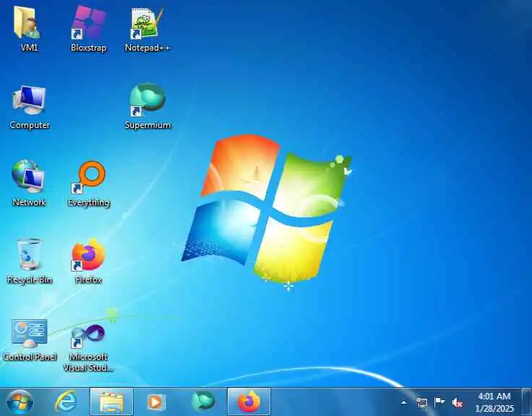Open Windows Explorer from the taskbar
Screen dimensions: 532x416
[x=111, y=402]
